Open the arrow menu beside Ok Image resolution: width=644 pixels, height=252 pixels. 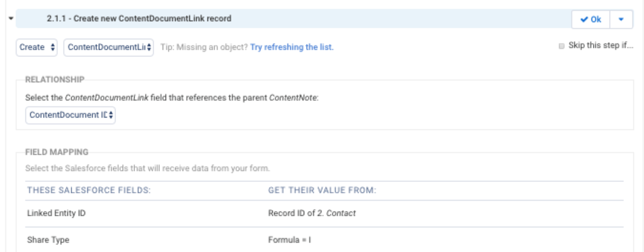tap(621, 20)
